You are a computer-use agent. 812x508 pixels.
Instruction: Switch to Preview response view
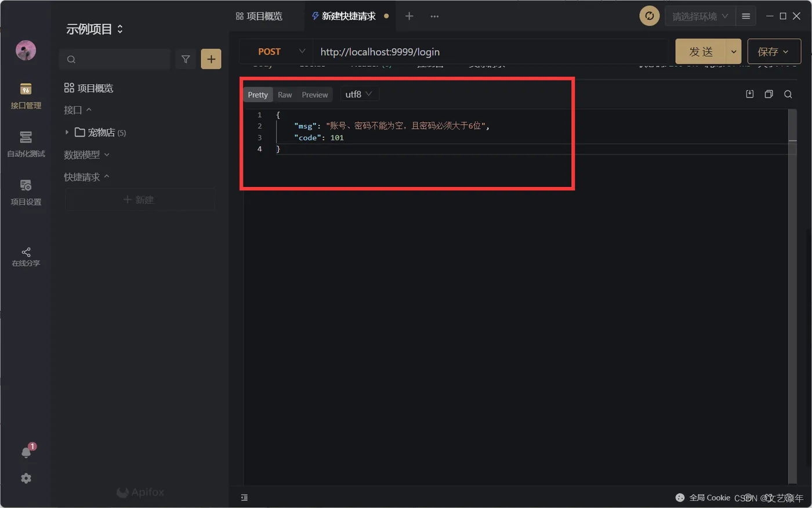pyautogui.click(x=315, y=95)
